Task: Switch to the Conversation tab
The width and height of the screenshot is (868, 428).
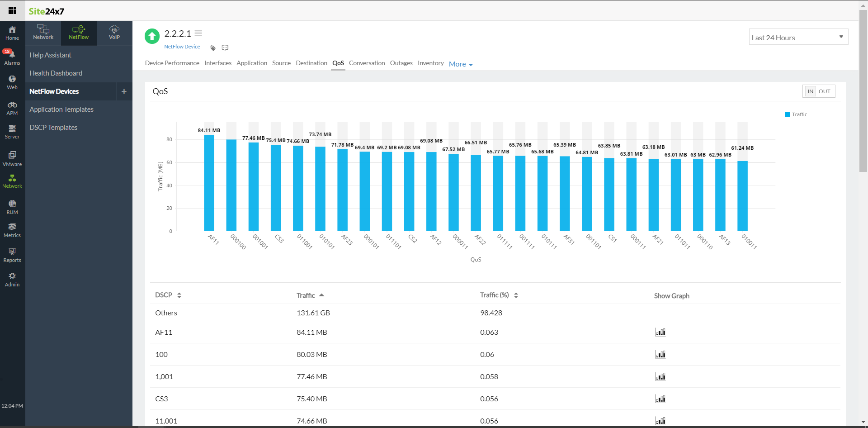Action: tap(367, 63)
